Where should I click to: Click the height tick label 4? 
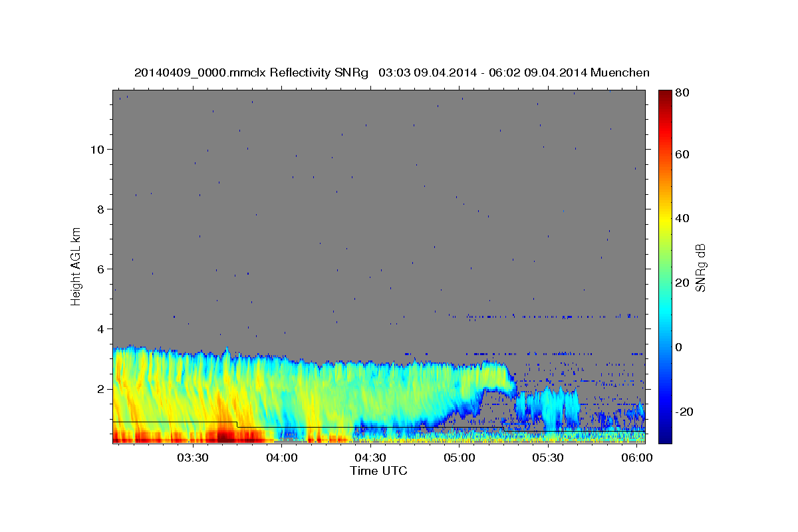pos(101,329)
